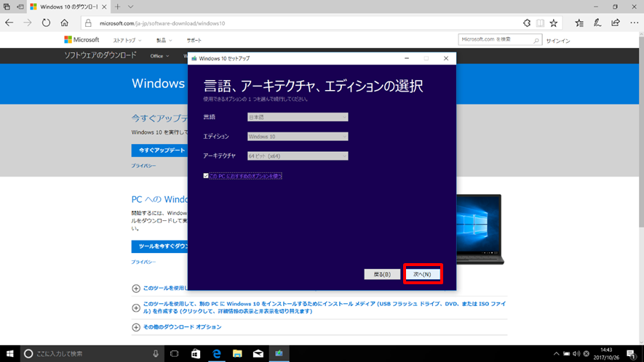Image resolution: width=644 pixels, height=362 pixels.
Task: Click ツールを今すぐダウンロード button
Action: [160, 246]
